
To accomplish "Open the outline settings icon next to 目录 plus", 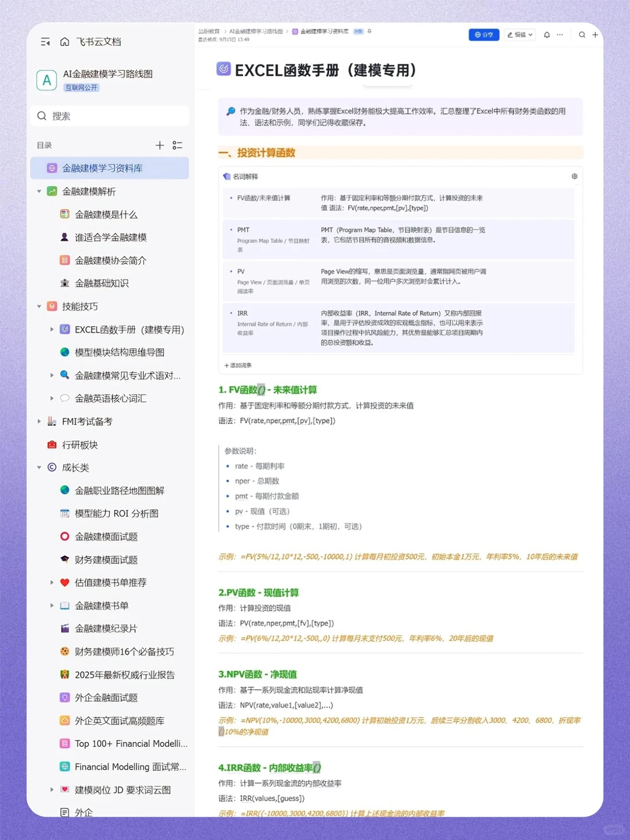I will click(178, 145).
